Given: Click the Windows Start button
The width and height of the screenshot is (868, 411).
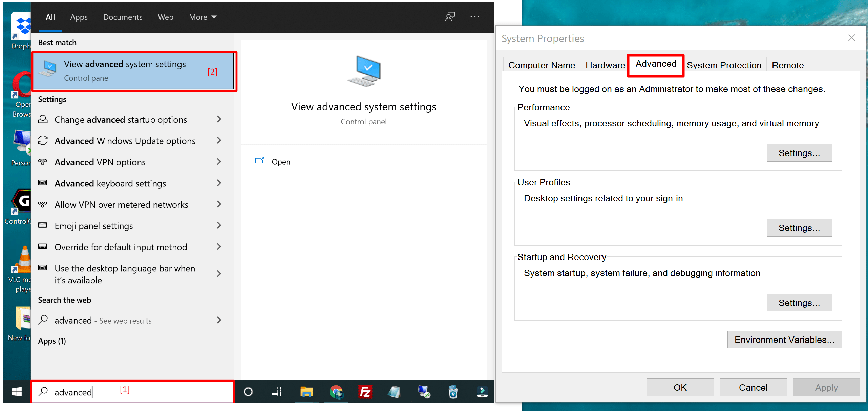Looking at the screenshot, I should (17, 392).
